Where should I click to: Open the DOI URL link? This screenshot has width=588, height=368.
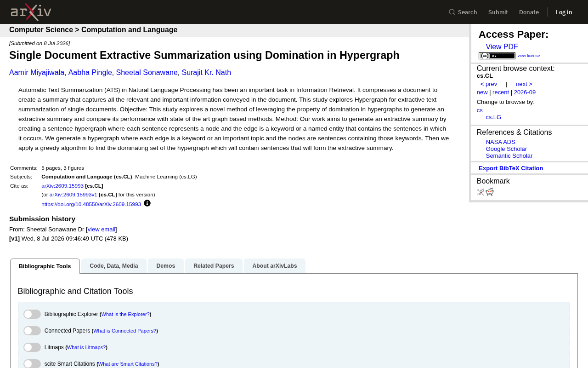(x=91, y=204)
